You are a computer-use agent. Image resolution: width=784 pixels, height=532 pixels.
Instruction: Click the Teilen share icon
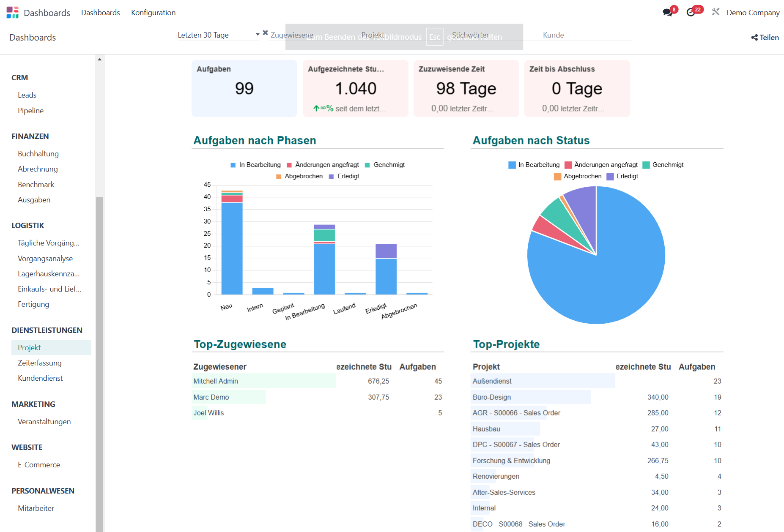coord(754,37)
